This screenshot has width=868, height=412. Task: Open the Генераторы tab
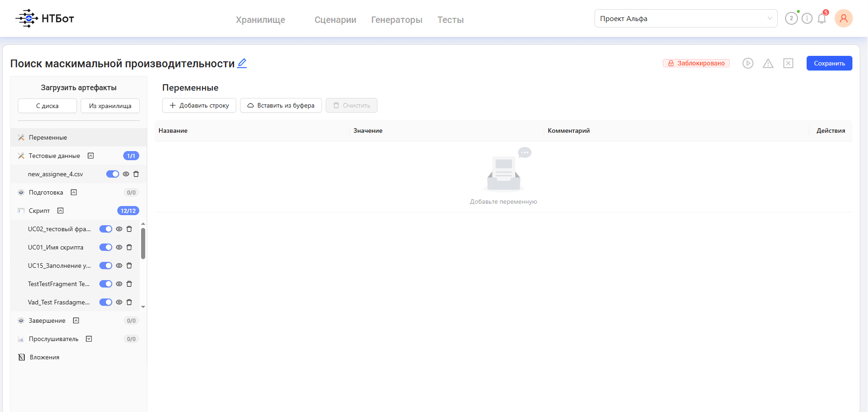397,20
